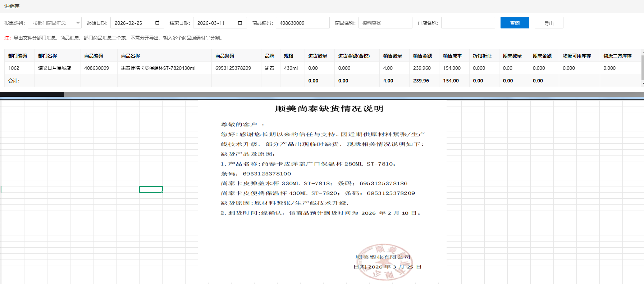Select the 进销存 page tab title
The height and width of the screenshot is (284, 644).
coord(12,6)
